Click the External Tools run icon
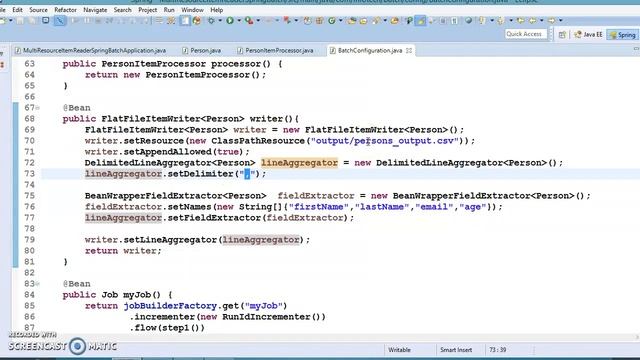The image size is (640, 360). 287,20
